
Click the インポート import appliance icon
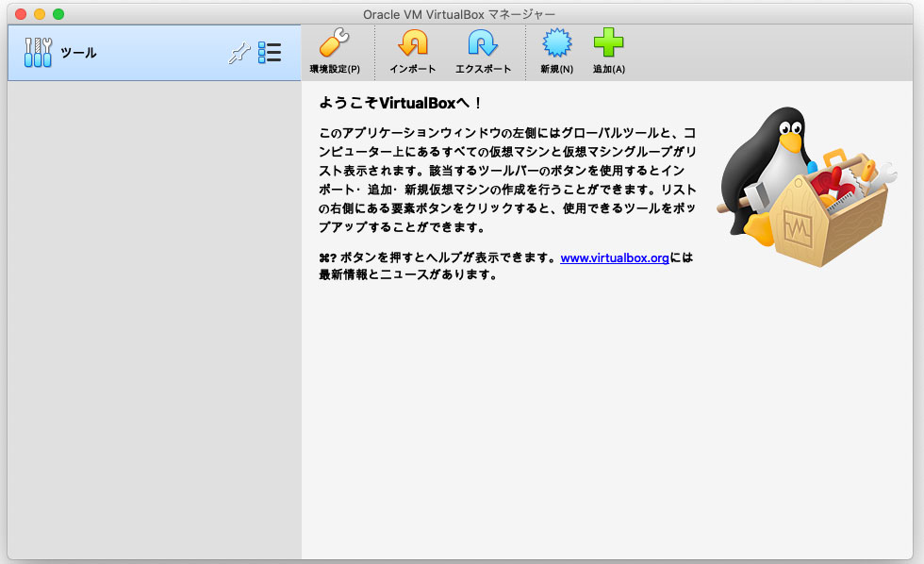tap(413, 43)
